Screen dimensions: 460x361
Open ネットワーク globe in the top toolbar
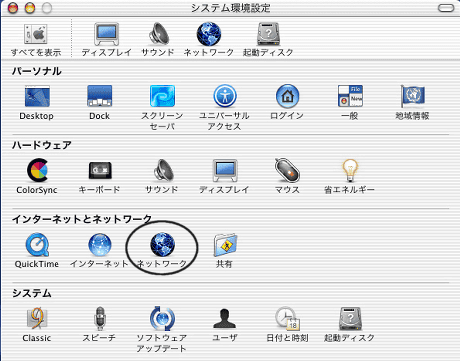click(x=209, y=34)
